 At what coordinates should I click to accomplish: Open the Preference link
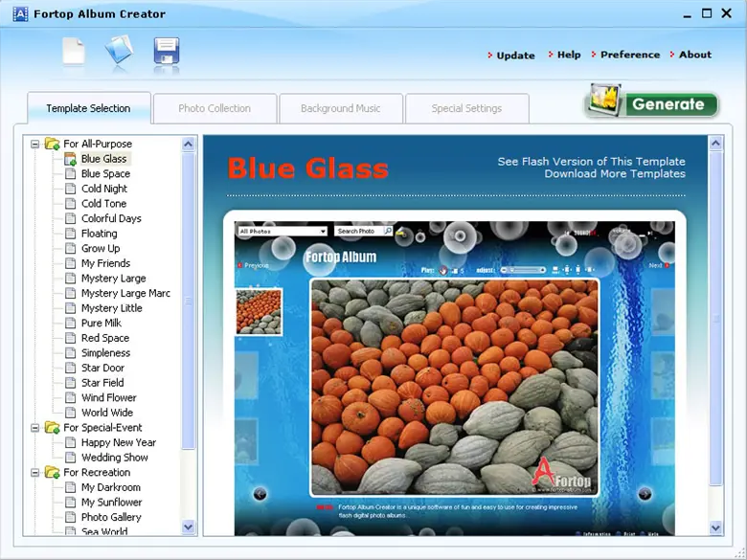[x=630, y=55]
